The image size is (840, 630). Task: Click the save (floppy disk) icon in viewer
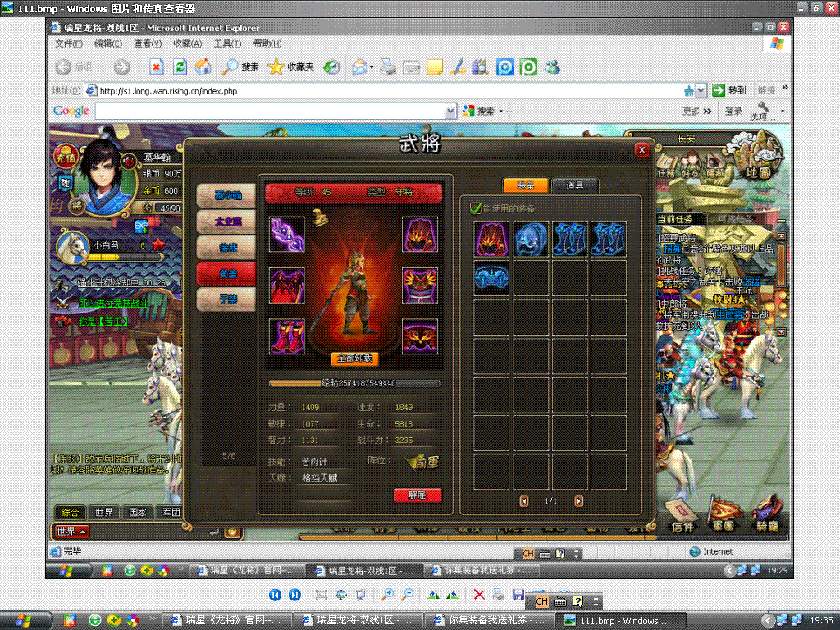pos(518,595)
